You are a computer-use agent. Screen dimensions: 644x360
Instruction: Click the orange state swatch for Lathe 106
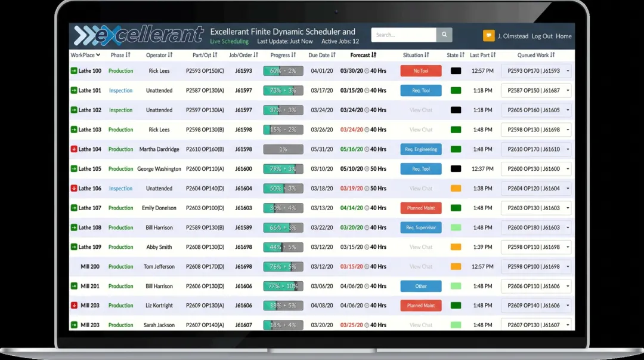coord(456,189)
